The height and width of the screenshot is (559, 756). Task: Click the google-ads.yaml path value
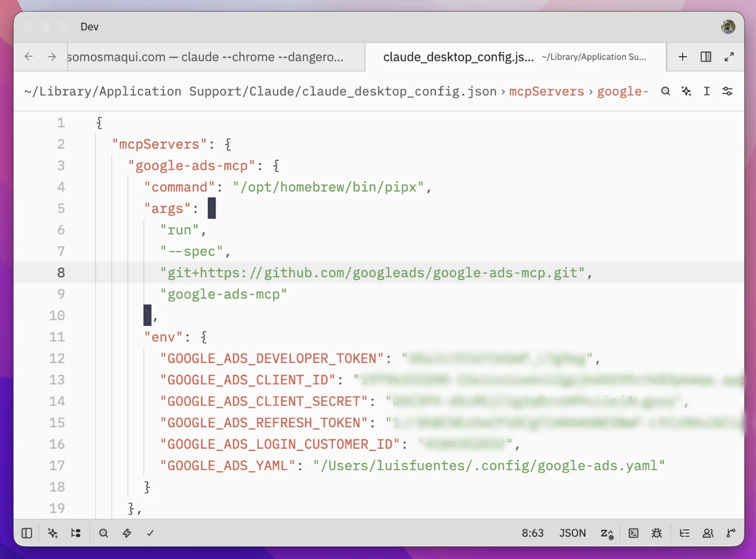489,466
